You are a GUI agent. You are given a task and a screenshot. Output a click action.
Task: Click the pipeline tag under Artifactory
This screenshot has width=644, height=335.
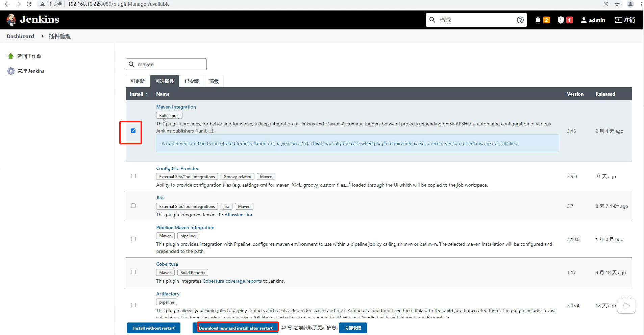pos(167,302)
